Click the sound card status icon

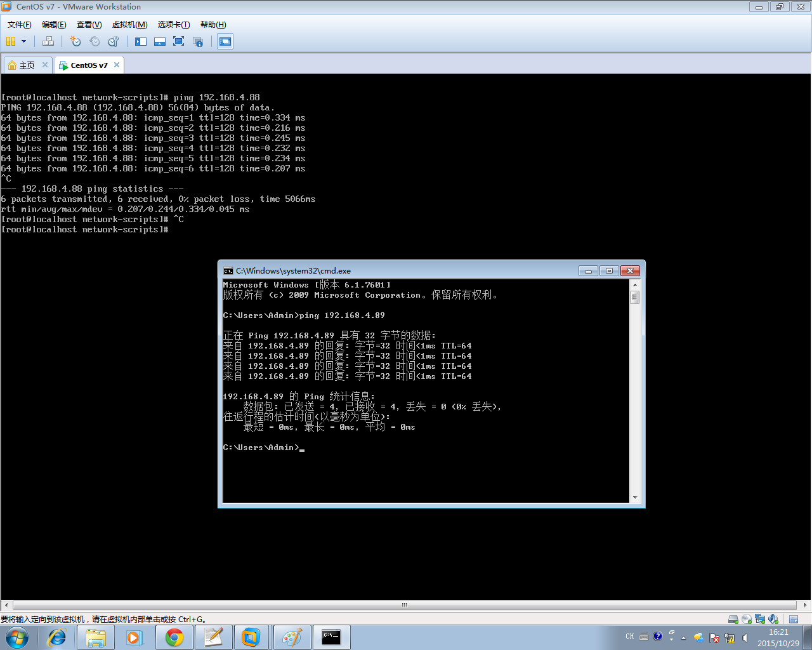[x=773, y=619]
